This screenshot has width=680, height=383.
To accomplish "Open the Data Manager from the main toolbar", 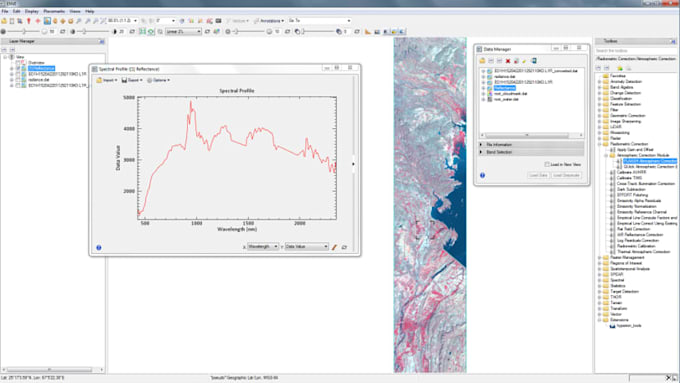I will coord(12,21).
